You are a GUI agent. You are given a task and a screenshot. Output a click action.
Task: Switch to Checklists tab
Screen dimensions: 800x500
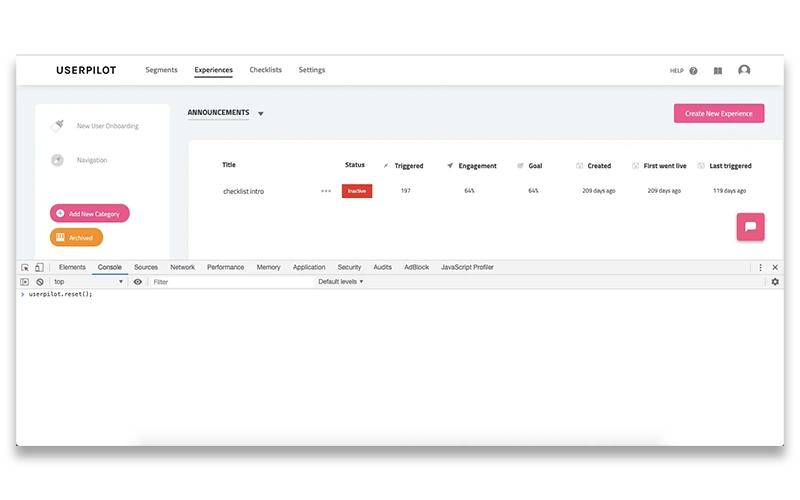[265, 70]
